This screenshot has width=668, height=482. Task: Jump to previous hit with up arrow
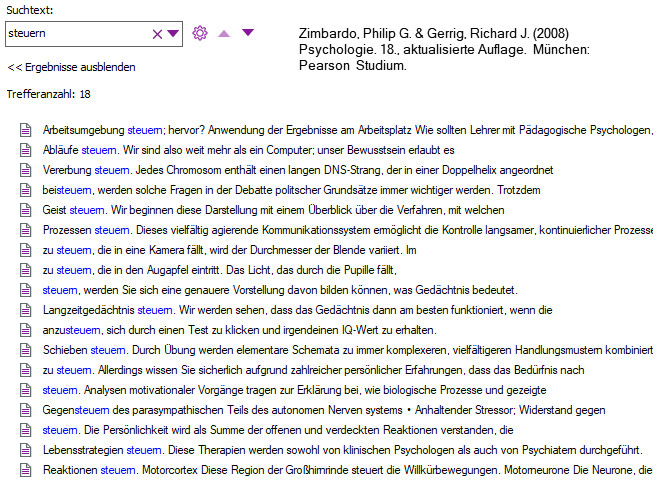point(224,34)
